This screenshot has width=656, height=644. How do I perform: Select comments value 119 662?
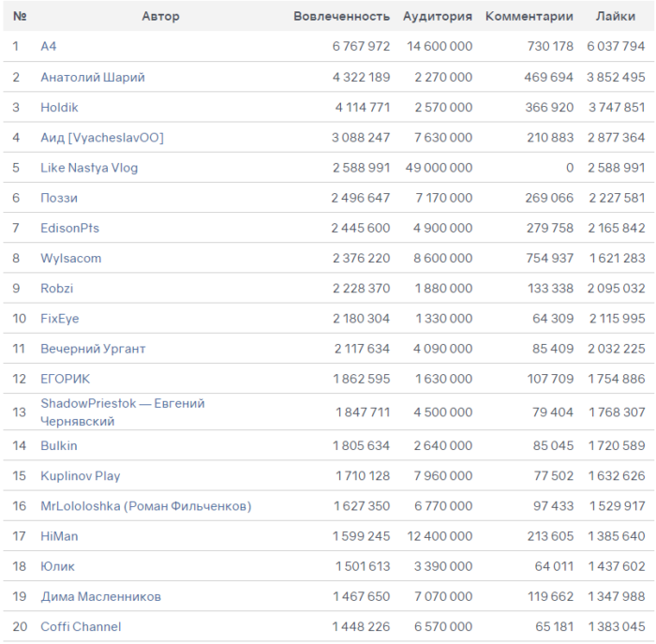[551, 596]
